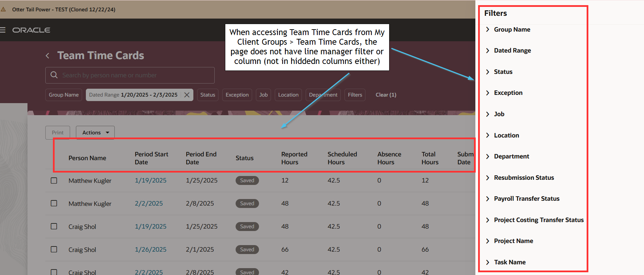Image resolution: width=644 pixels, height=275 pixels.
Task: Select checkbox for Matthew Kugler 1/19/2025 row
Action: click(54, 180)
